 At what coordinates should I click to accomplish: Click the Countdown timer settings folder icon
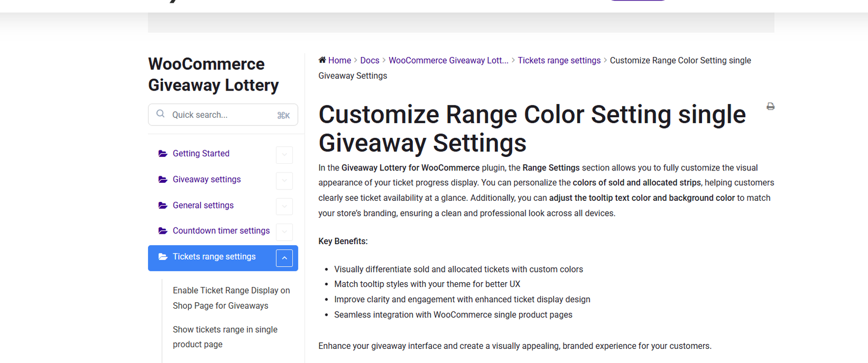click(x=163, y=231)
